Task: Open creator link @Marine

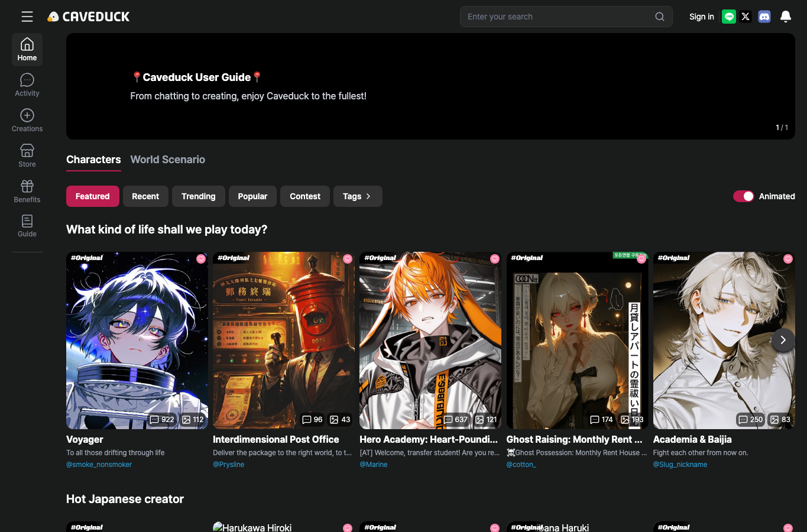Action: [x=374, y=465]
